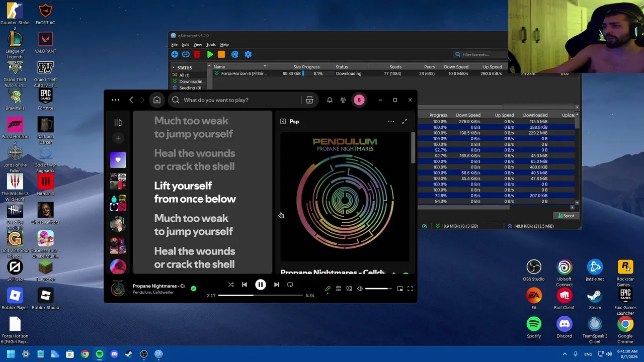Screen dimensions: 644x362
Task: Open Spotify's miniplayer
Action: click(x=399, y=289)
